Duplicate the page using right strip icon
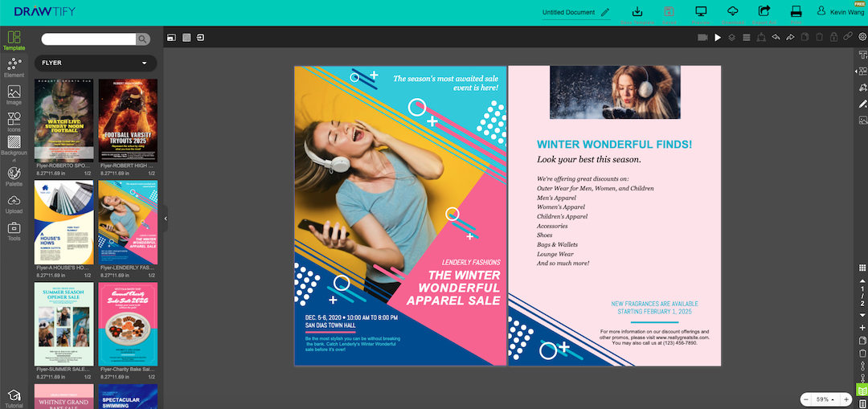The image size is (868, 409). pos(862,341)
